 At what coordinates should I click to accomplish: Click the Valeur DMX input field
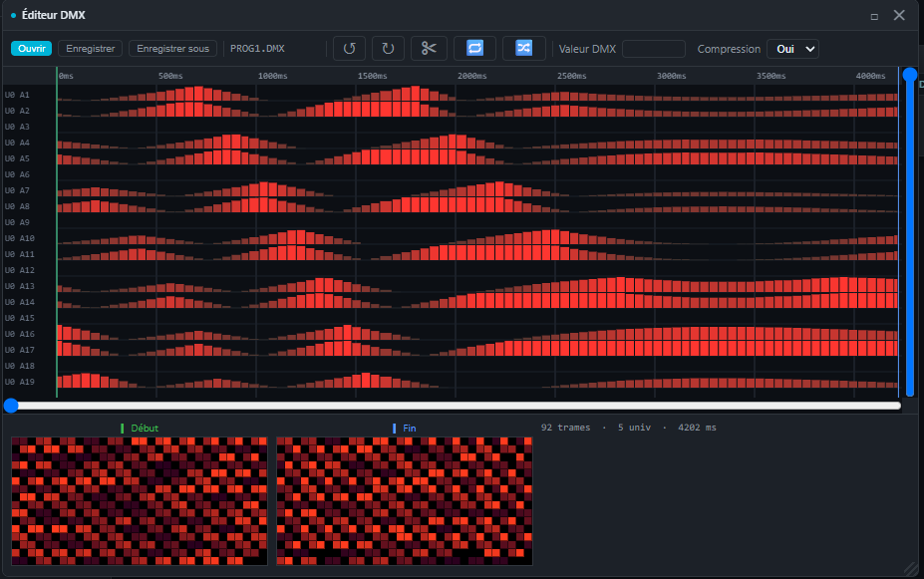[x=654, y=49]
